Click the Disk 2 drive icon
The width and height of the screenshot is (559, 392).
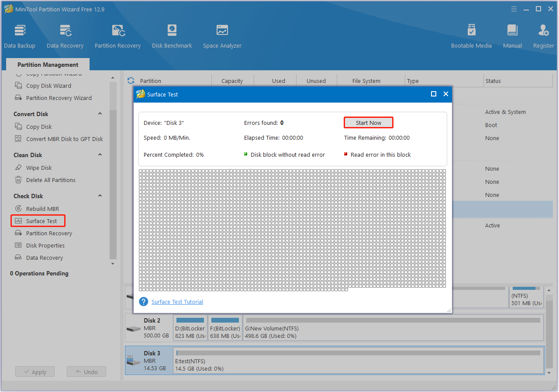134,328
